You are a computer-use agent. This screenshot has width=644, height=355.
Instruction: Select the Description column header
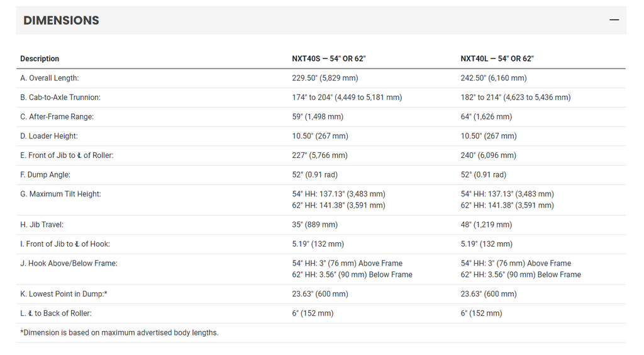40,59
